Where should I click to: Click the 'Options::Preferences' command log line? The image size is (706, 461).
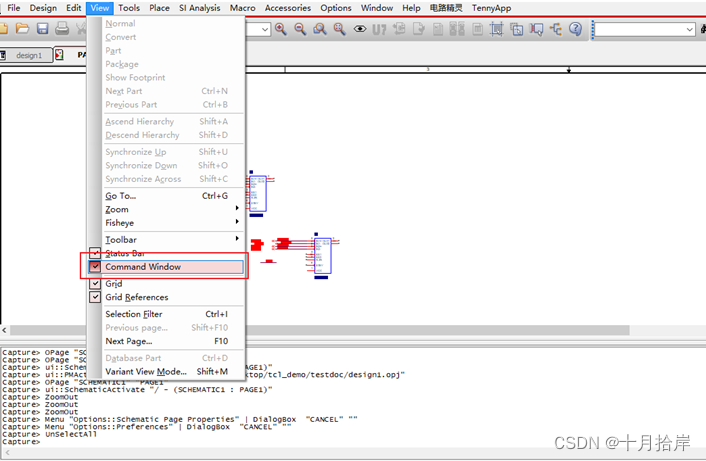[x=147, y=427]
